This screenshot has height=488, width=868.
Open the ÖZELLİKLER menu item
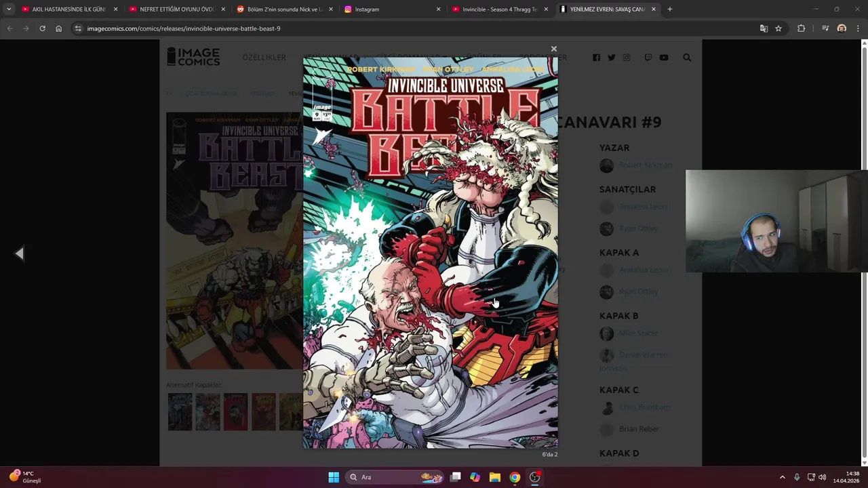[x=264, y=58]
